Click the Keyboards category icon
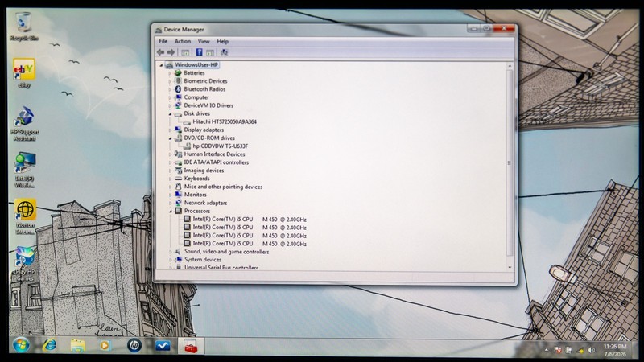 click(178, 179)
